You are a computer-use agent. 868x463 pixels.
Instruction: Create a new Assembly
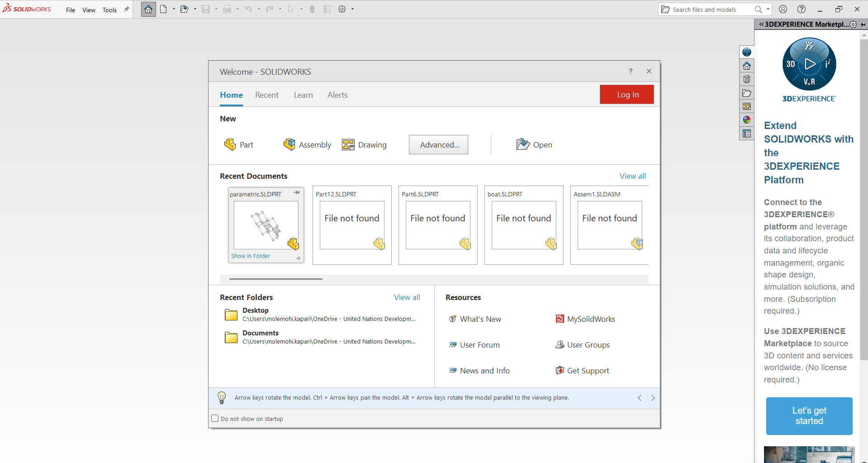click(307, 145)
